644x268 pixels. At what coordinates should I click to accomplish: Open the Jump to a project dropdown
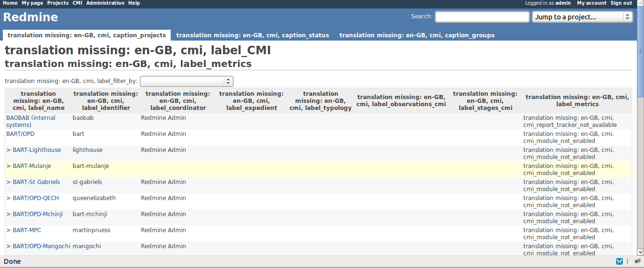click(582, 17)
